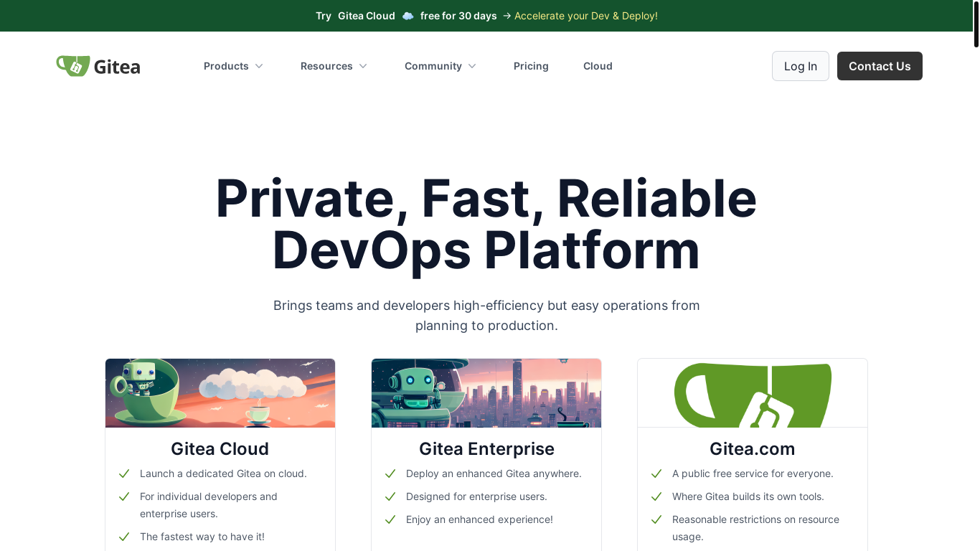Click the checkmark beside 'The fastest way to have it!'
Image resolution: width=980 pixels, height=551 pixels.
[x=124, y=537]
